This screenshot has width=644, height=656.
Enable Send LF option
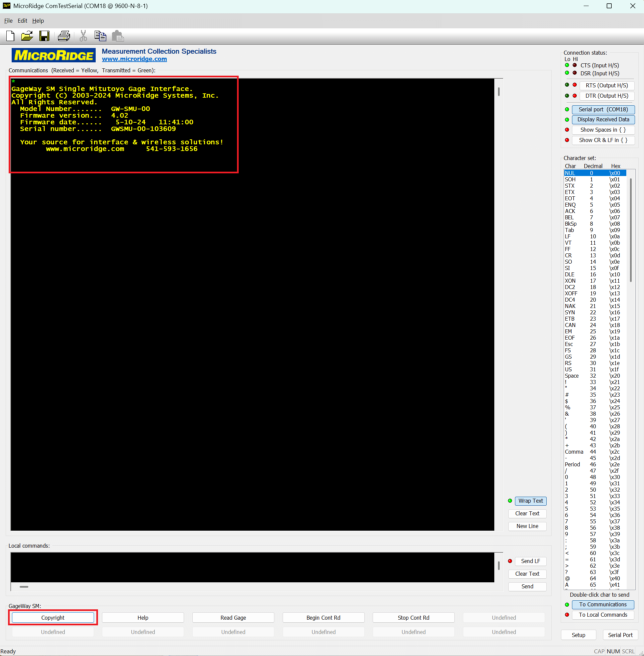530,561
